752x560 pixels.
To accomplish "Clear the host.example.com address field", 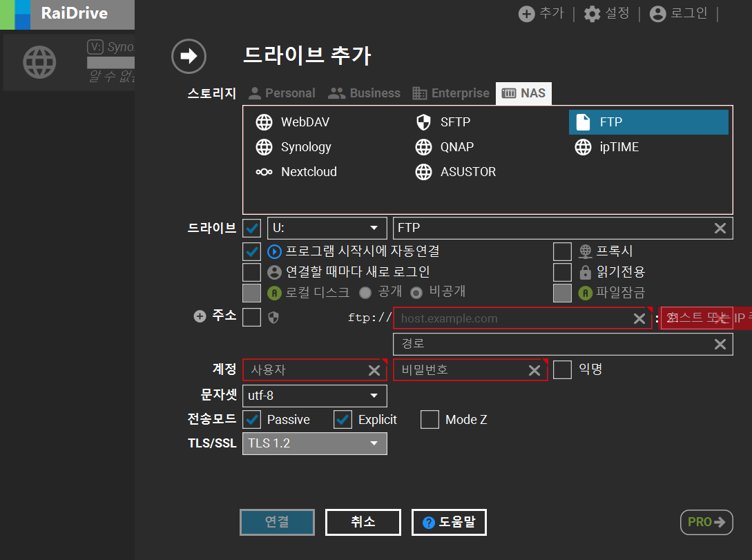I will coord(639,319).
